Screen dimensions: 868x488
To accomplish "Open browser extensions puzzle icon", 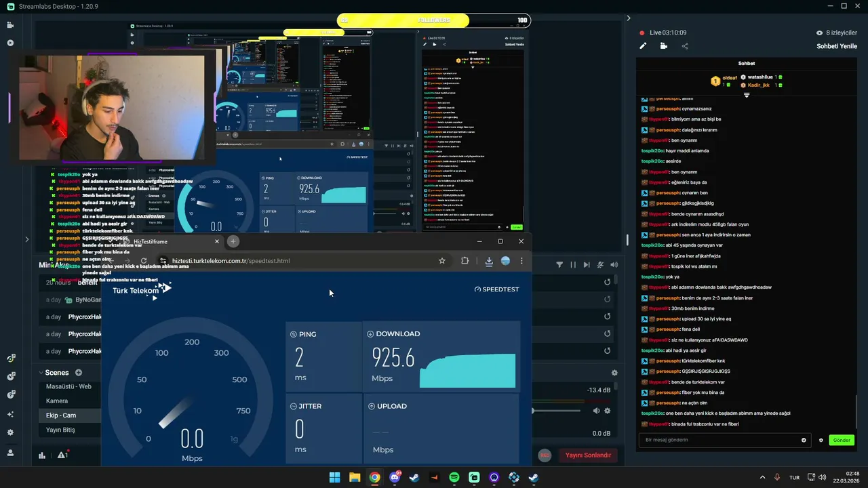I will click(465, 260).
